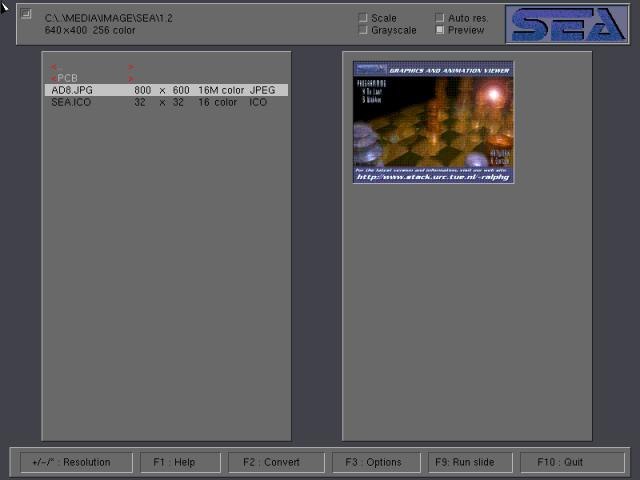Viewport: 640px width, 480px height.
Task: Open the parent directory entry above PCB
Action: tap(92, 67)
